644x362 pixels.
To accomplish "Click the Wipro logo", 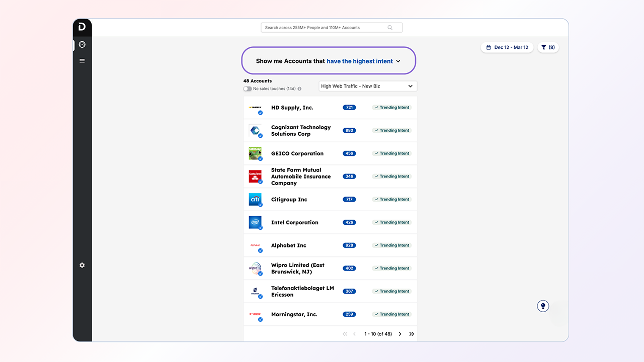I will click(x=255, y=268).
